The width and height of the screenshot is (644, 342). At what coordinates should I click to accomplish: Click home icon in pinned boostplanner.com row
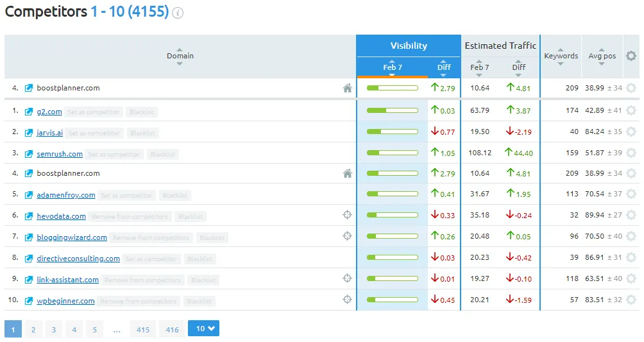coord(348,88)
